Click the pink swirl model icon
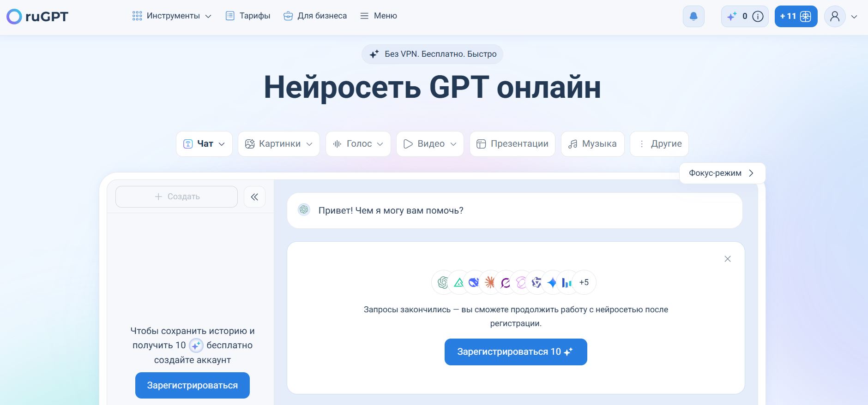 [521, 282]
